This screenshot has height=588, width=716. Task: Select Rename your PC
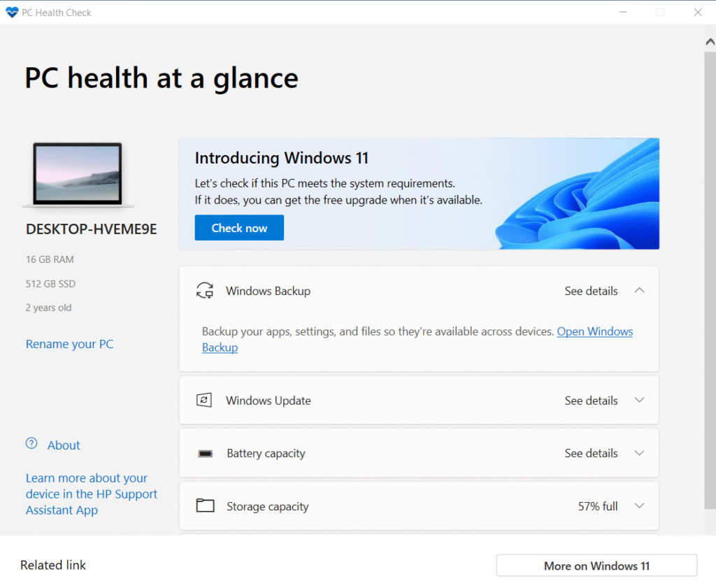click(x=69, y=344)
